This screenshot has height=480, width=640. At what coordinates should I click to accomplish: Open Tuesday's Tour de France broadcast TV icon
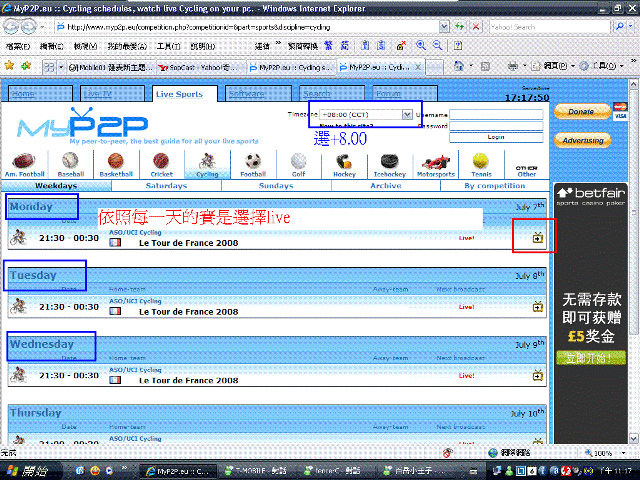(538, 306)
